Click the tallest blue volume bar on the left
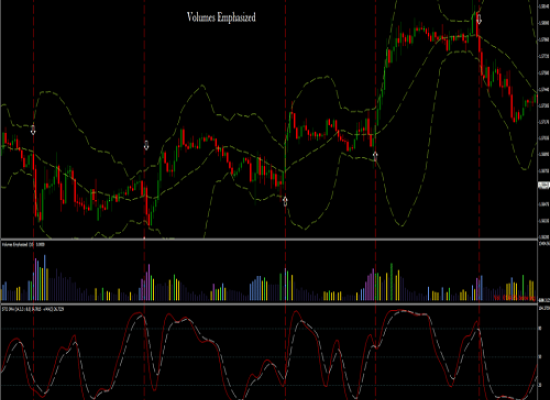550x400 pixels. pyautogui.click(x=45, y=278)
